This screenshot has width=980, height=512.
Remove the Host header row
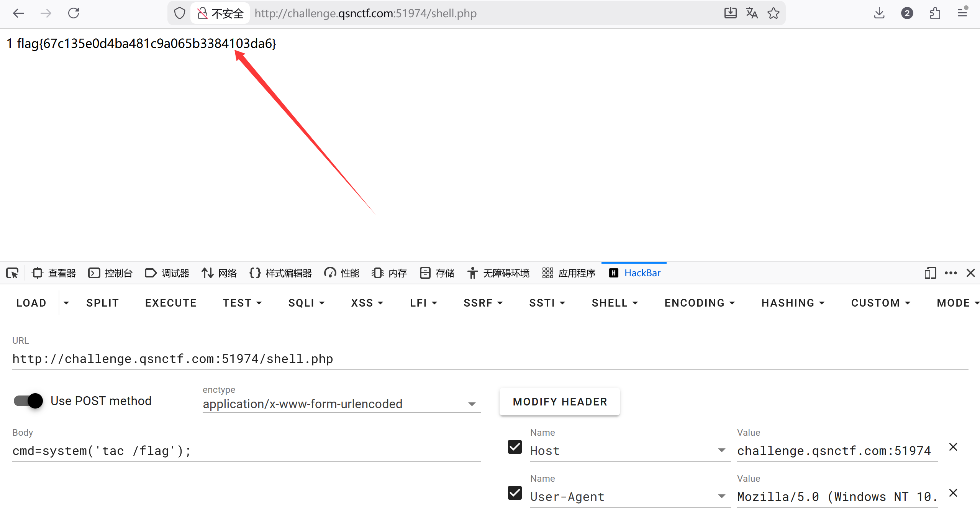coord(953,447)
